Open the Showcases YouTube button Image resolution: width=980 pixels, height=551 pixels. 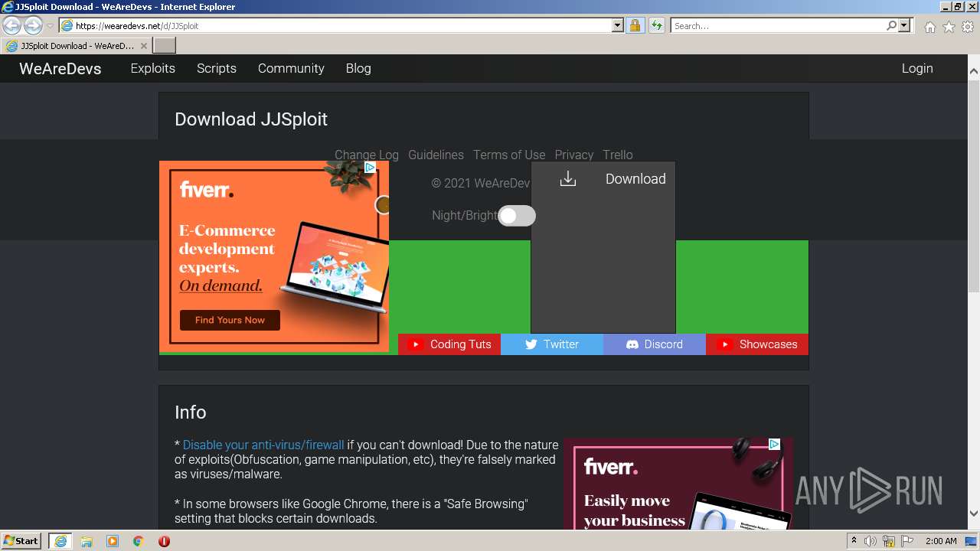(x=757, y=344)
